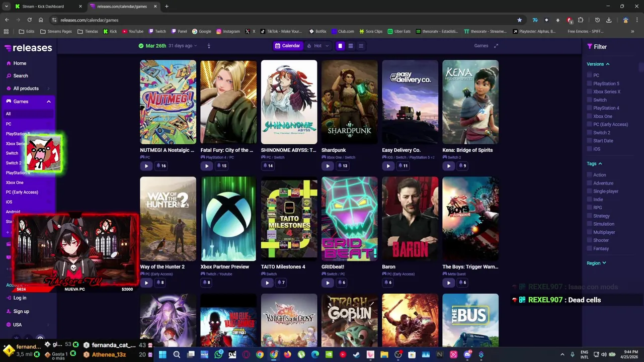Viewport: 644px width, 362px height.
Task: Bookmark this page with the star icon
Action: (519, 20)
